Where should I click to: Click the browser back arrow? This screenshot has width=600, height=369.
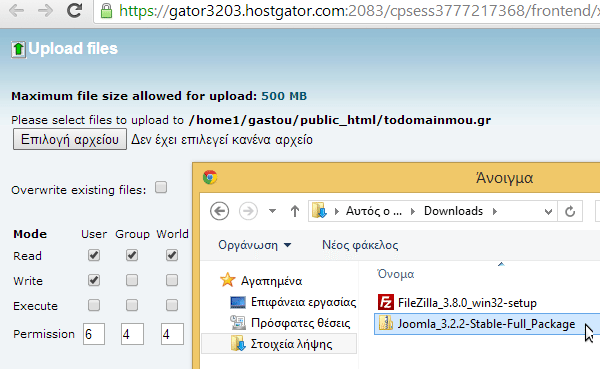tap(16, 11)
